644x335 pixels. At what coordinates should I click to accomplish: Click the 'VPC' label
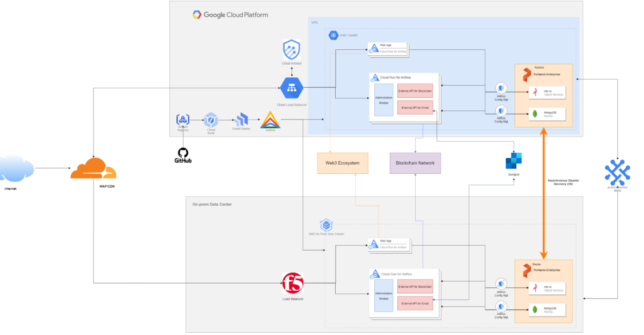pos(315,23)
